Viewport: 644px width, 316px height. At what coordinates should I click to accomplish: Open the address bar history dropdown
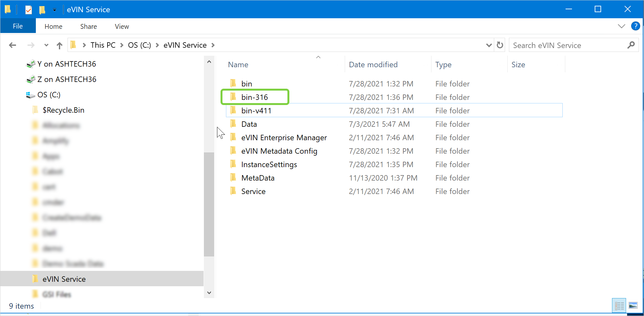tap(489, 45)
